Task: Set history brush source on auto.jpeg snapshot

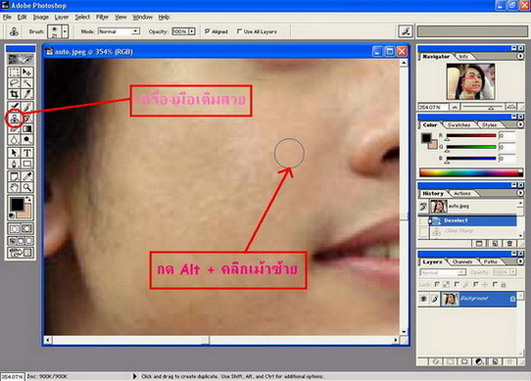Action: 423,206
